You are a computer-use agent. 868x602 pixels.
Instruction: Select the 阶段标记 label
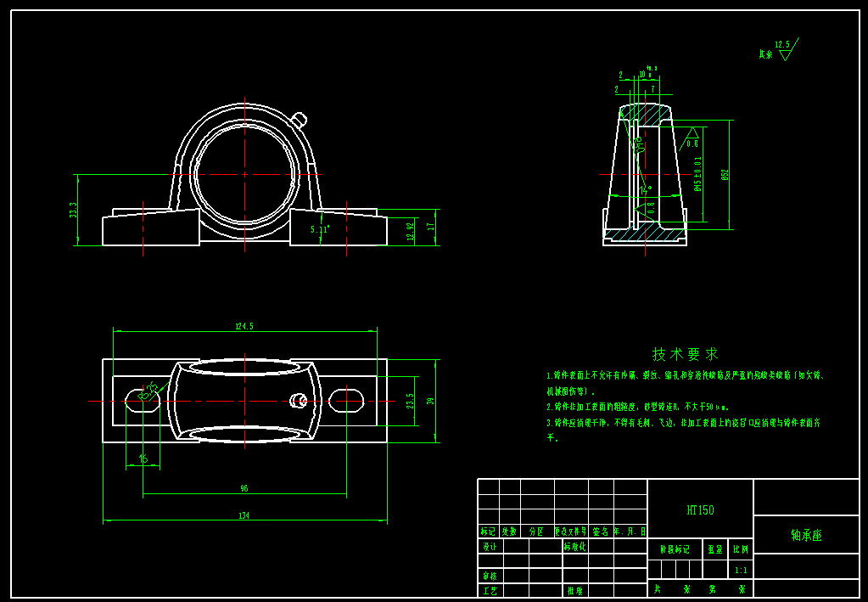pos(675,550)
